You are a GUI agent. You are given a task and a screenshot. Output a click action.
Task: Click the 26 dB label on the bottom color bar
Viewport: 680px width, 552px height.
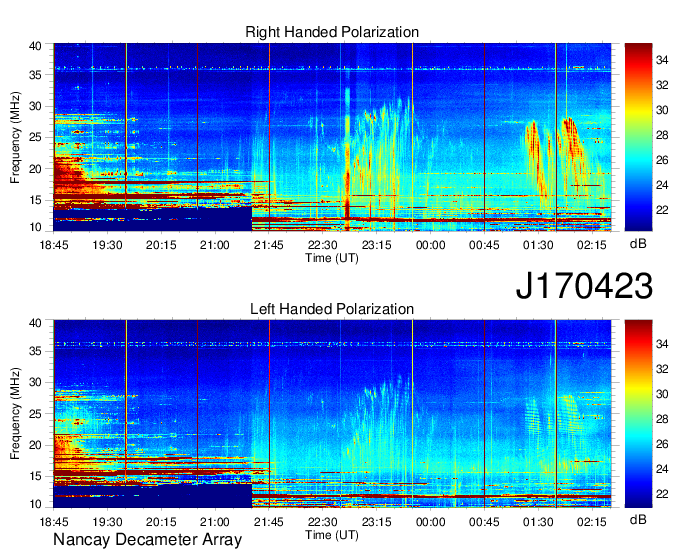[x=662, y=444]
